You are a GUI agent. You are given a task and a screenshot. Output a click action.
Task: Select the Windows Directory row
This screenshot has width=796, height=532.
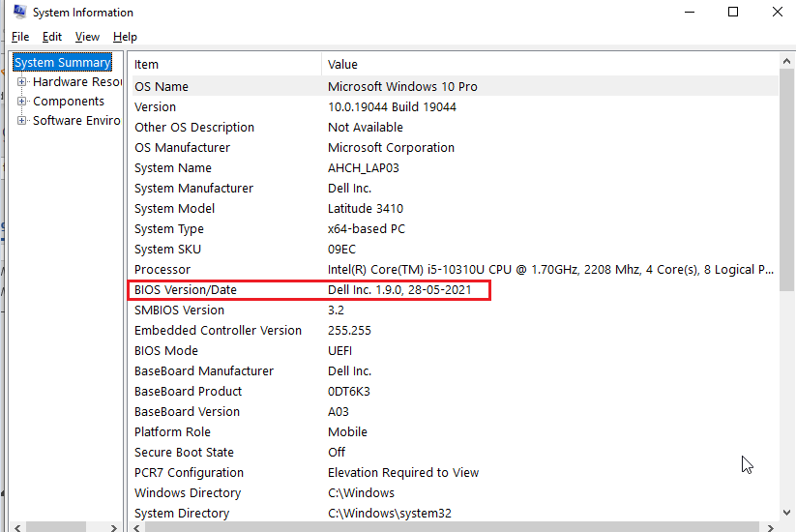(x=455, y=493)
